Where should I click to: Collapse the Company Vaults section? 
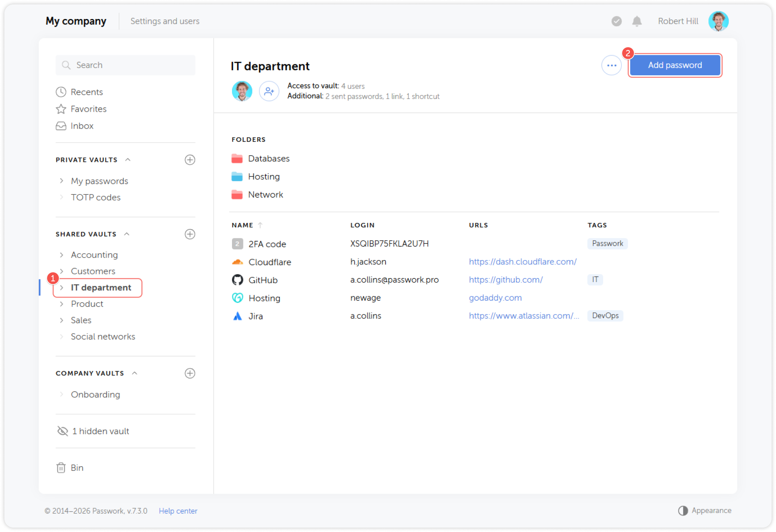(134, 373)
